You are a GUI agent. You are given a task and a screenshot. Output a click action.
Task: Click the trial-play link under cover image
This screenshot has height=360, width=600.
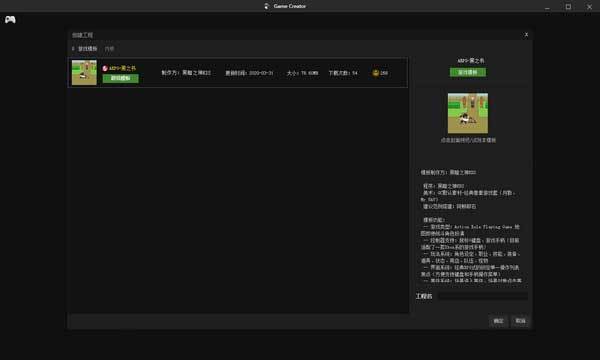[468, 140]
